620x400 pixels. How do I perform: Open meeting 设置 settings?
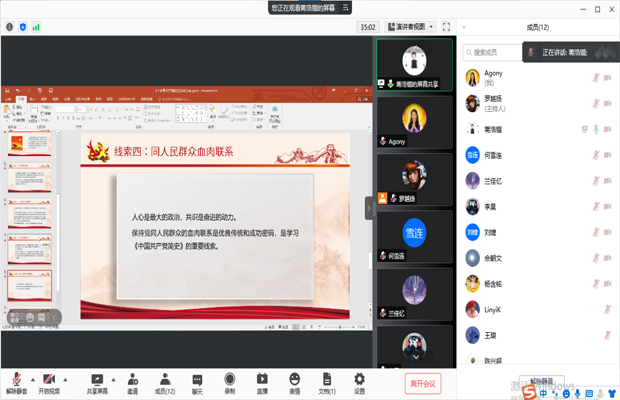[359, 379]
